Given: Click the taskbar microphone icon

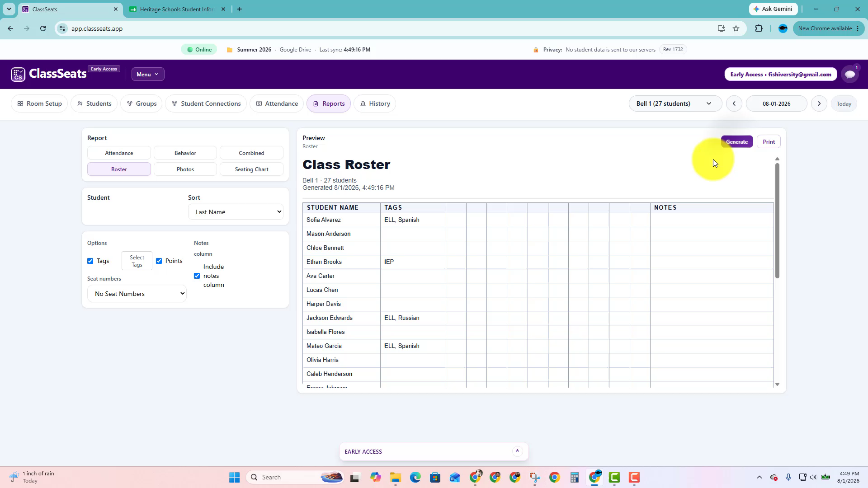Looking at the screenshot, I should point(788,477).
